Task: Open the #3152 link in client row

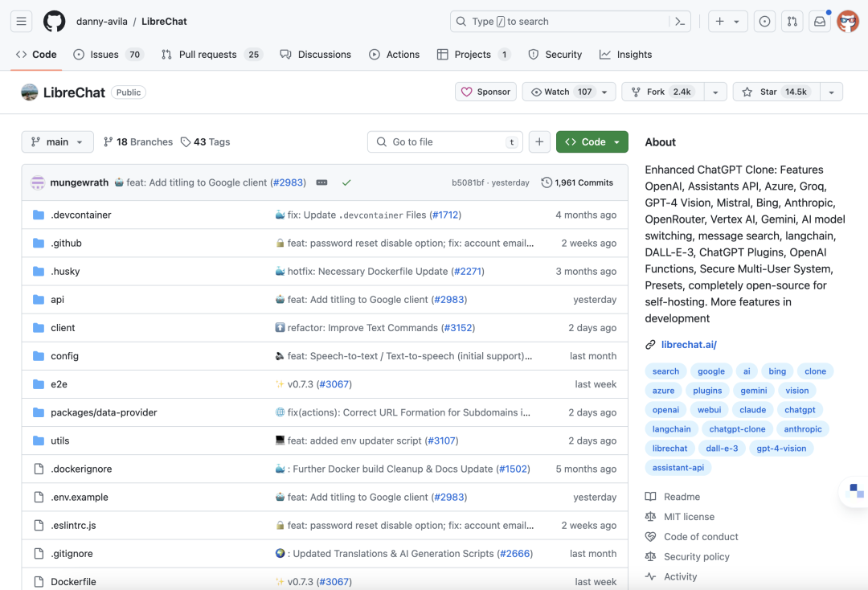Action: 458,328
